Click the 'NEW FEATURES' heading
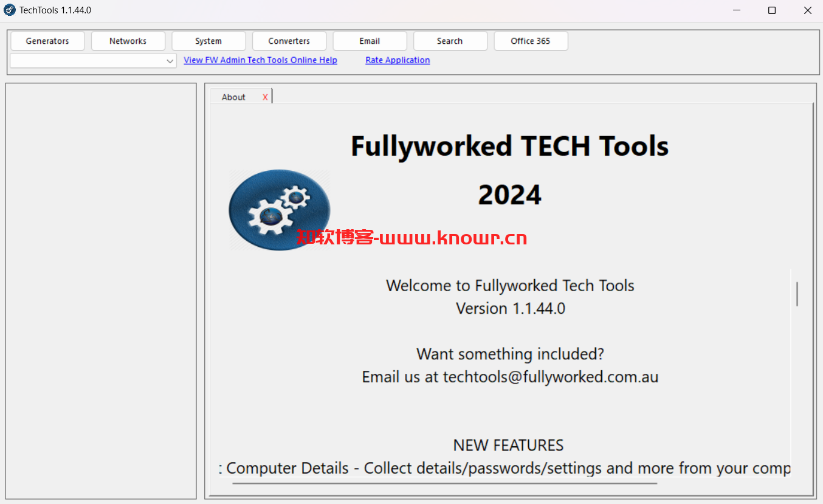 coord(508,446)
